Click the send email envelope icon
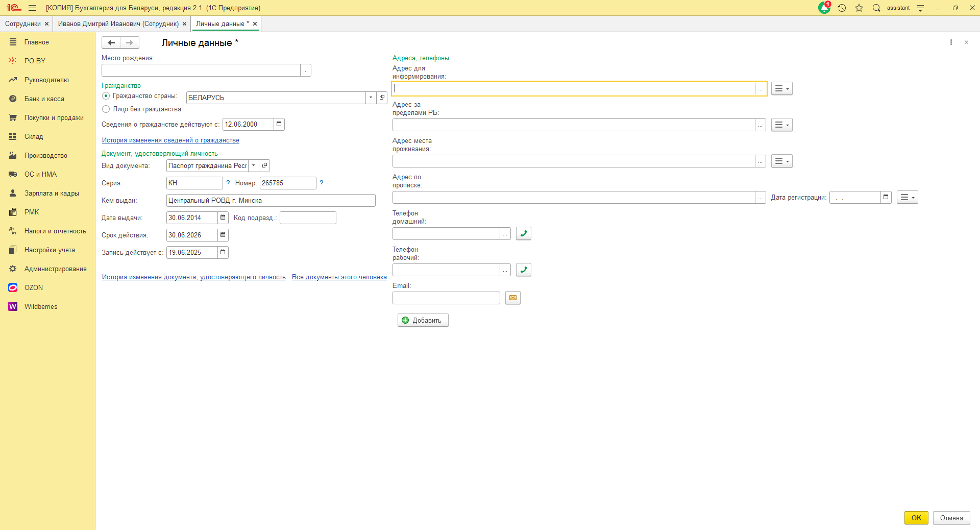980x530 pixels. (512, 298)
